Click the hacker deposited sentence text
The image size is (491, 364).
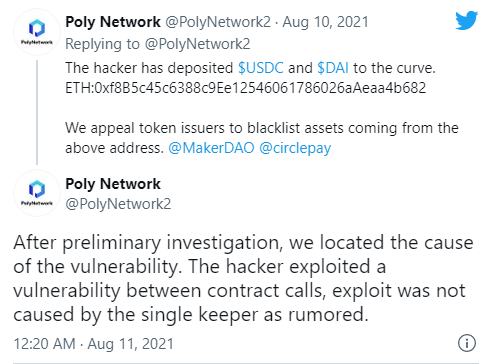(x=250, y=68)
